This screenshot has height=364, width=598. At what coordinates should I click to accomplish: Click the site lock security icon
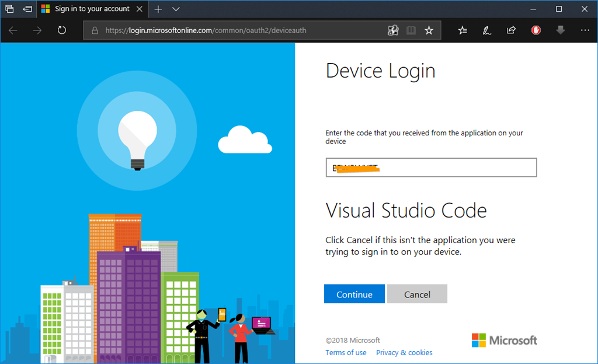point(95,30)
